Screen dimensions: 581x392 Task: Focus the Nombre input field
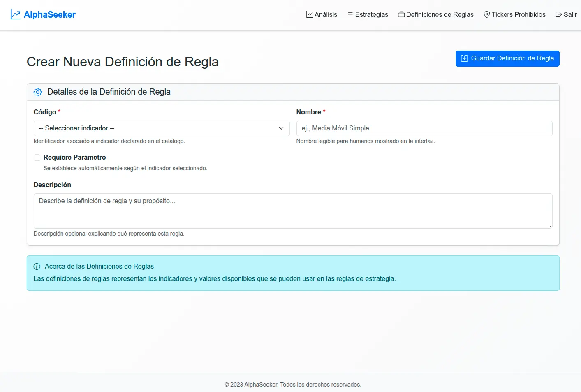(424, 128)
